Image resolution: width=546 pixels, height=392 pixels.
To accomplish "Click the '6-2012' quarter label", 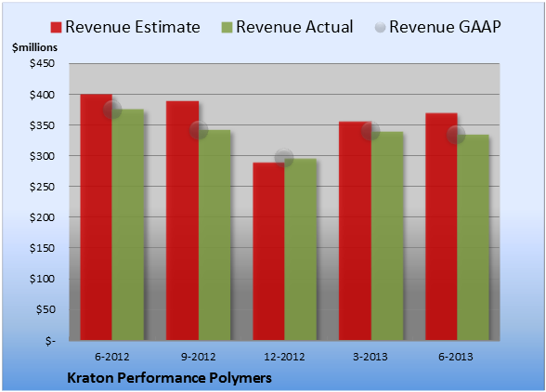I will (111, 357).
